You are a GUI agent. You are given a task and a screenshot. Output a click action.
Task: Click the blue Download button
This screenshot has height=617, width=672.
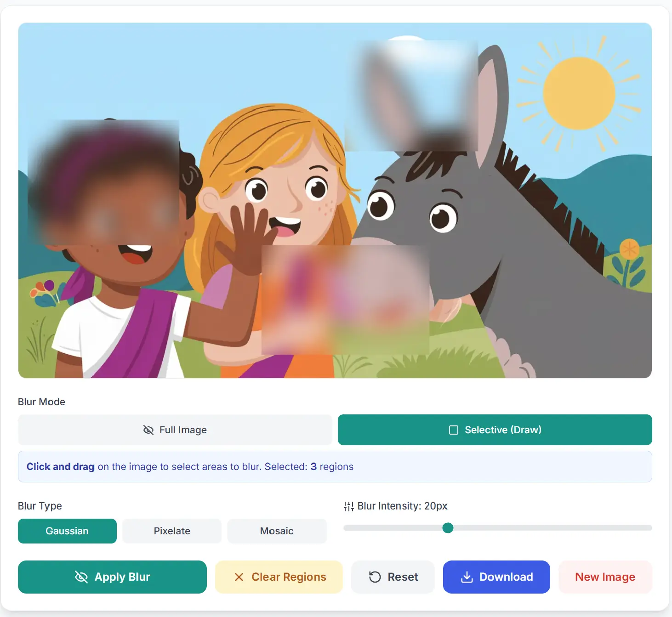tap(496, 577)
